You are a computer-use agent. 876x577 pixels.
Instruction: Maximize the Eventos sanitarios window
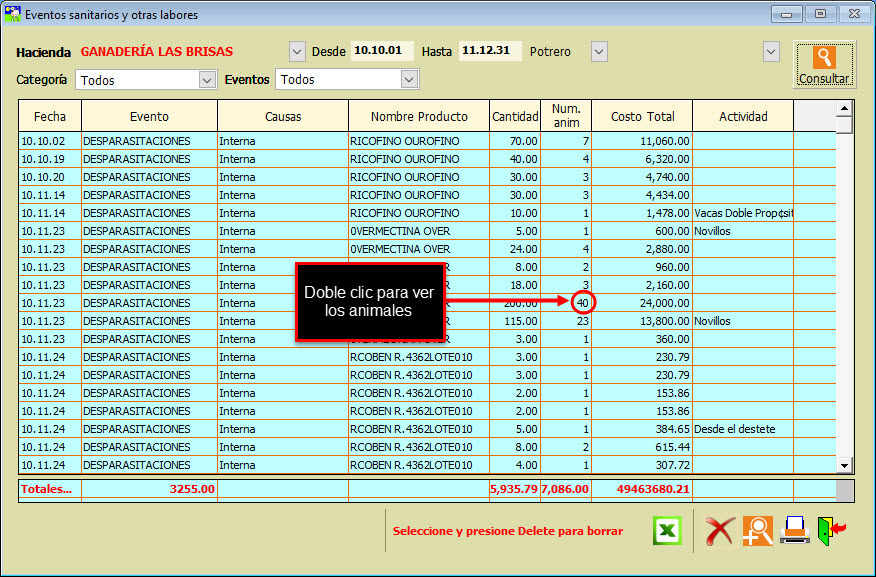820,14
